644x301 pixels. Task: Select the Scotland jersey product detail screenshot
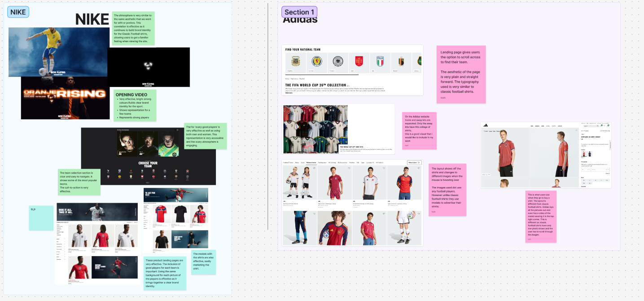[546, 155]
